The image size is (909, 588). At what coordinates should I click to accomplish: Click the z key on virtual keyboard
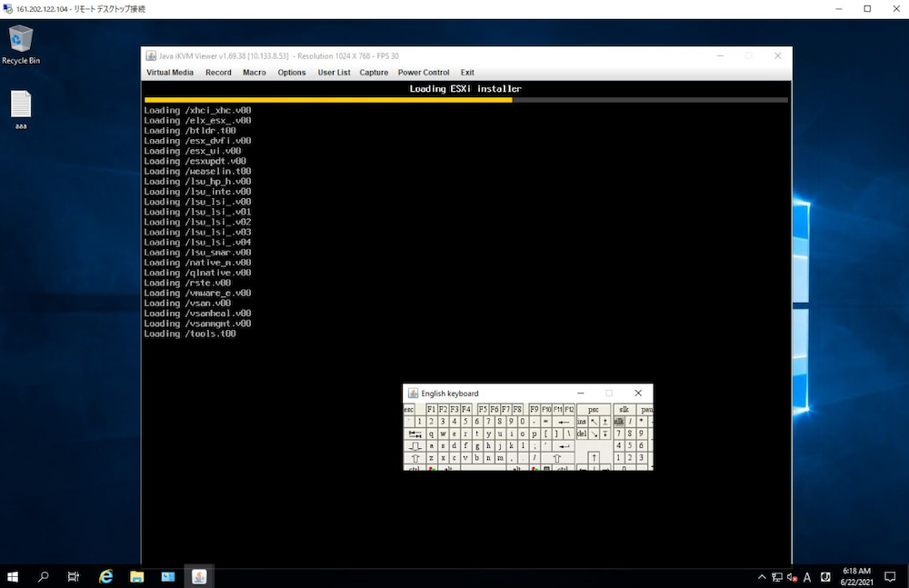tap(432, 458)
